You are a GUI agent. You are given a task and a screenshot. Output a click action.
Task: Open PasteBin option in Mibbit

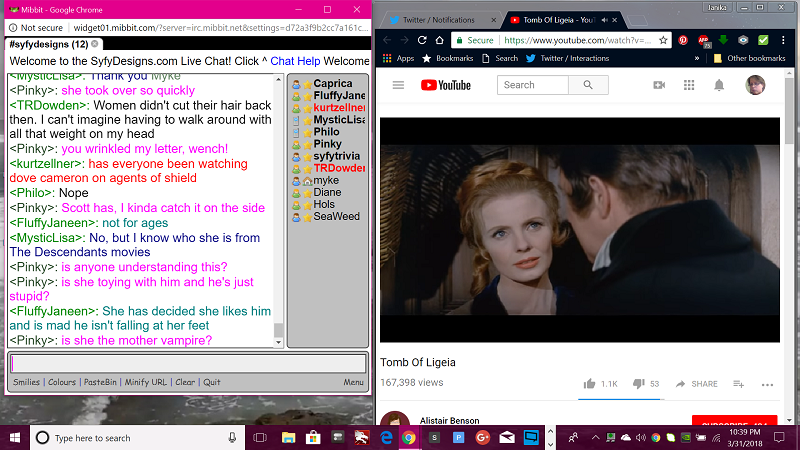click(100, 382)
